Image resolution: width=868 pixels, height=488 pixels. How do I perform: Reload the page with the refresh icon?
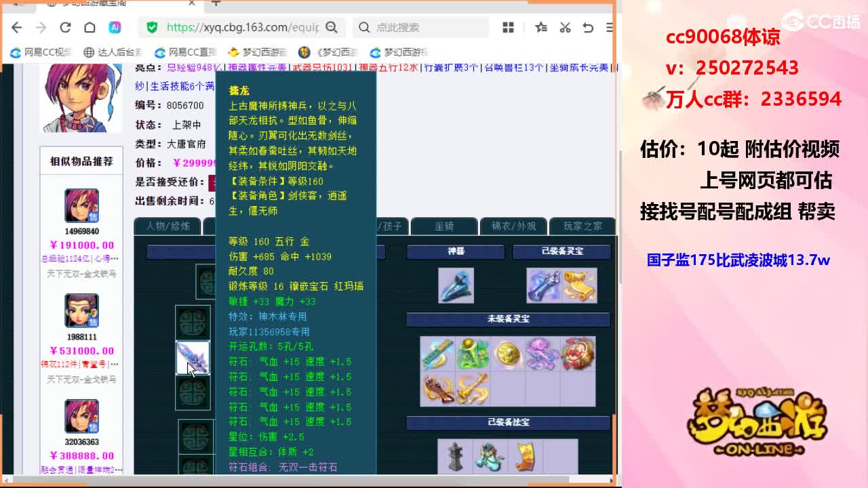[x=65, y=27]
